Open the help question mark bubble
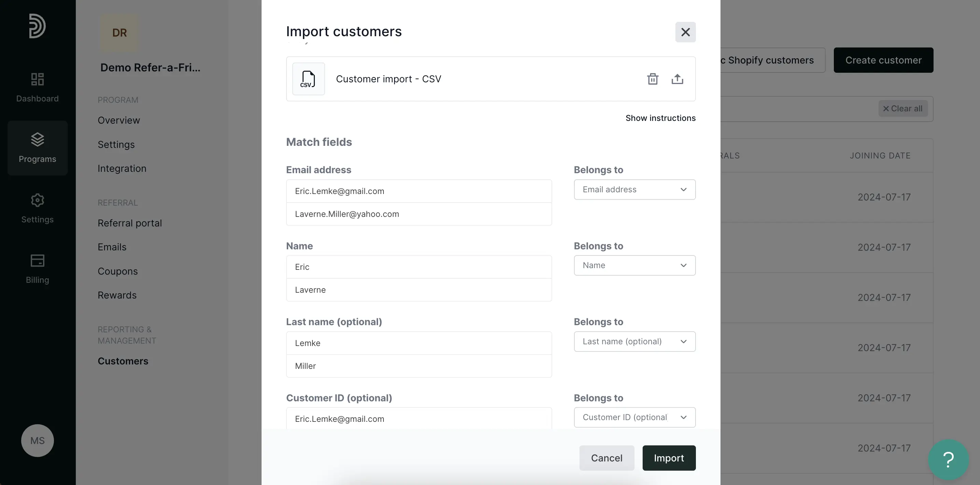 (x=948, y=459)
